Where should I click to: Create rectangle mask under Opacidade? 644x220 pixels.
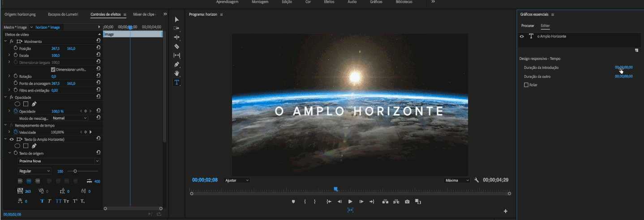click(x=26, y=104)
